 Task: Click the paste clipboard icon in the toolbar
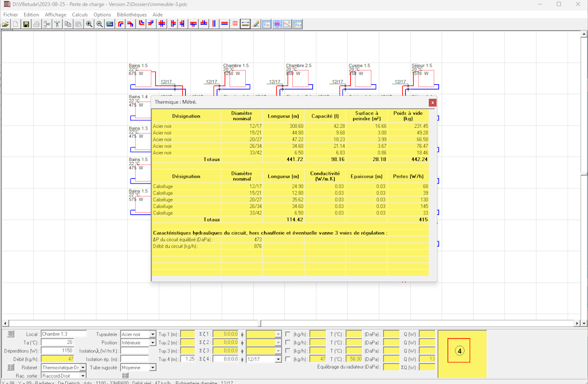(78, 24)
